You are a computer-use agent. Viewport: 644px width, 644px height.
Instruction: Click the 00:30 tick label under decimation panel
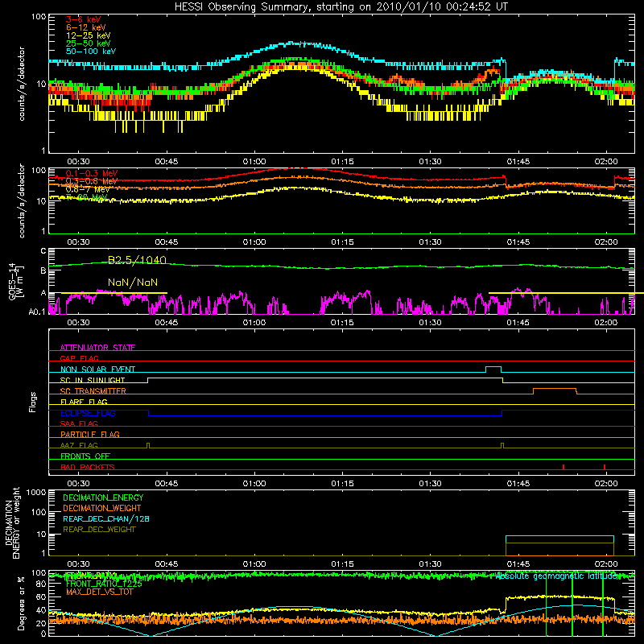(x=78, y=564)
